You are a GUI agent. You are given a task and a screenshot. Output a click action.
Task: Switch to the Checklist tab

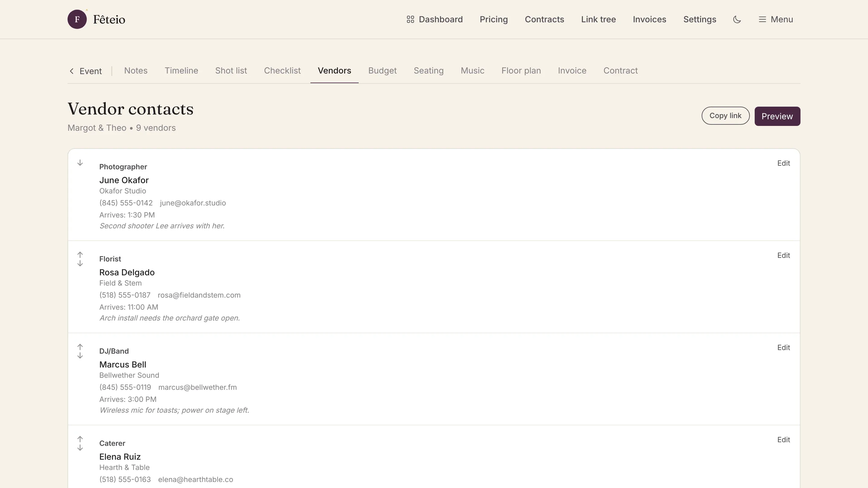(x=282, y=70)
